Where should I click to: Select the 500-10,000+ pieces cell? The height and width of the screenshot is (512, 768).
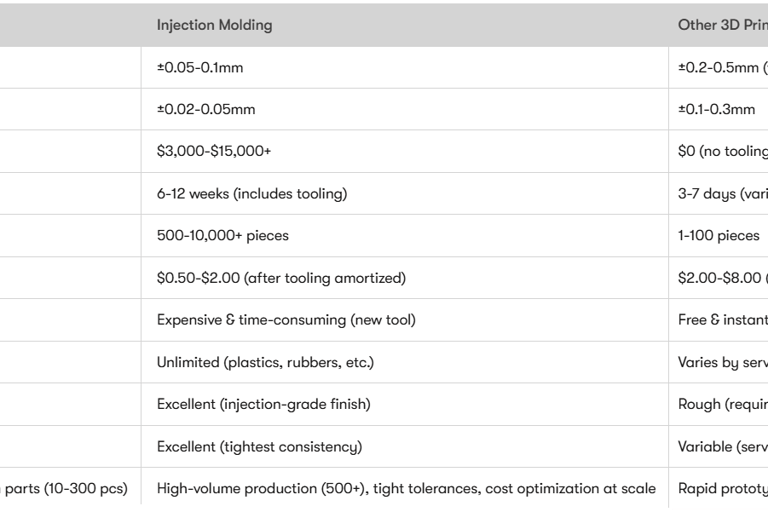(x=222, y=236)
